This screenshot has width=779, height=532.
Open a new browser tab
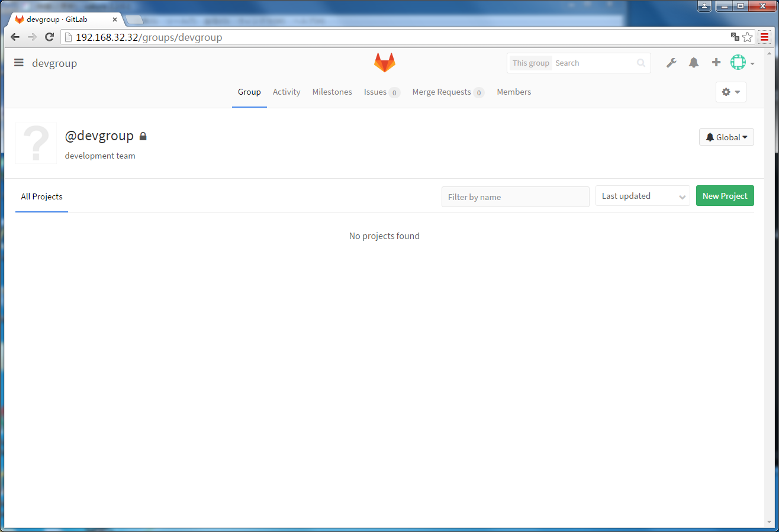(135, 20)
